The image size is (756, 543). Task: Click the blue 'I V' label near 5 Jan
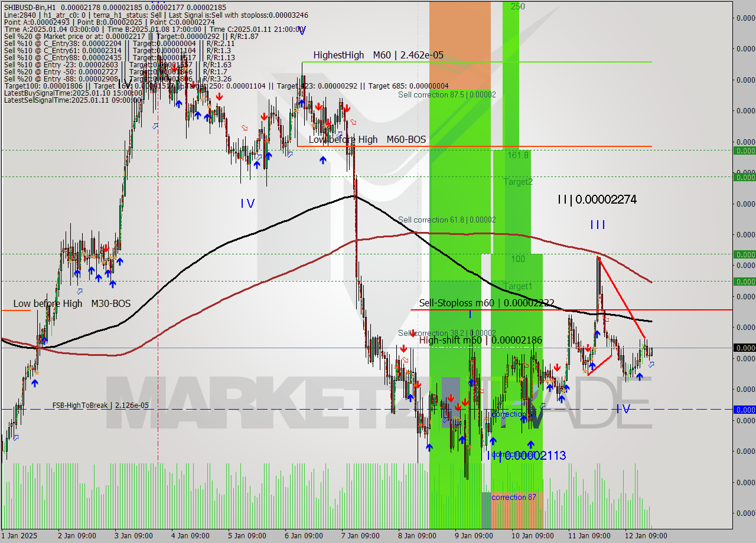247,204
